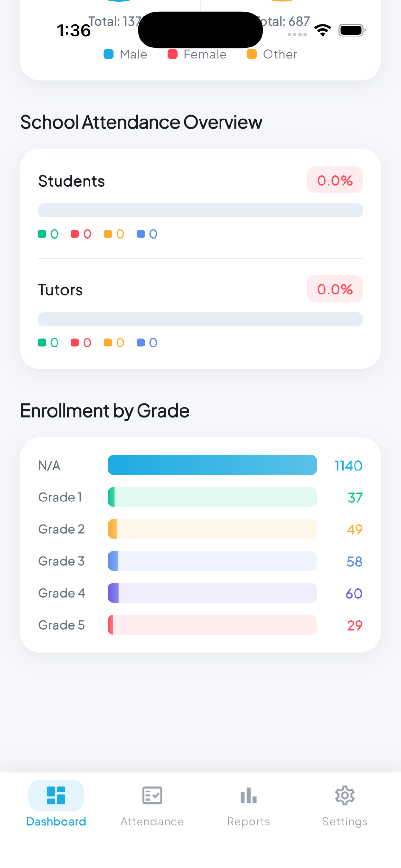Select the Attendance tab label
Viewport: 401px width, 868px height.
click(x=152, y=821)
